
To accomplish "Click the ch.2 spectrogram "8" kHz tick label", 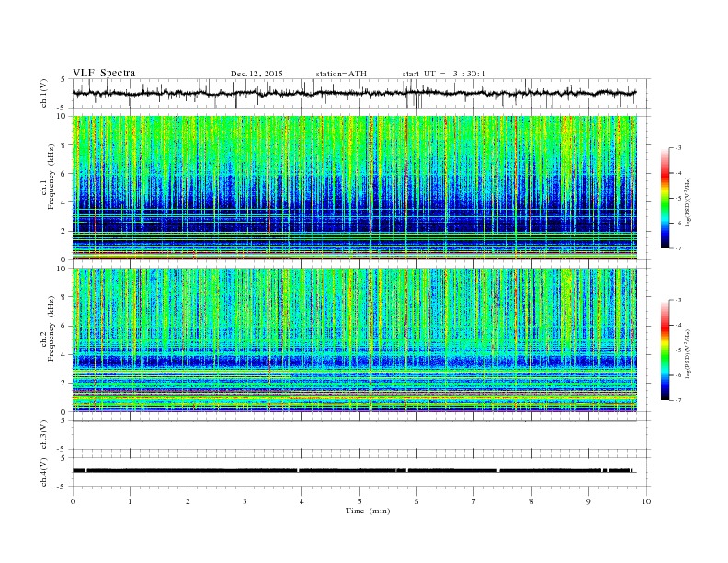I will click(64, 297).
